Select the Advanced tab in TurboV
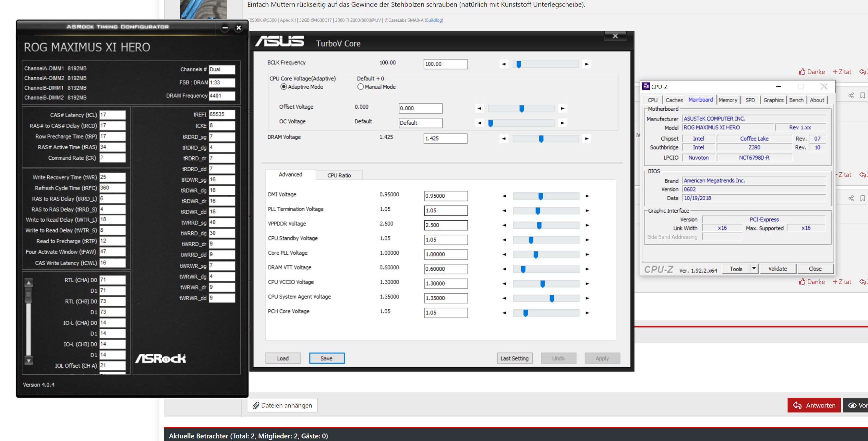Image resolution: width=868 pixels, height=441 pixels. coord(290,174)
